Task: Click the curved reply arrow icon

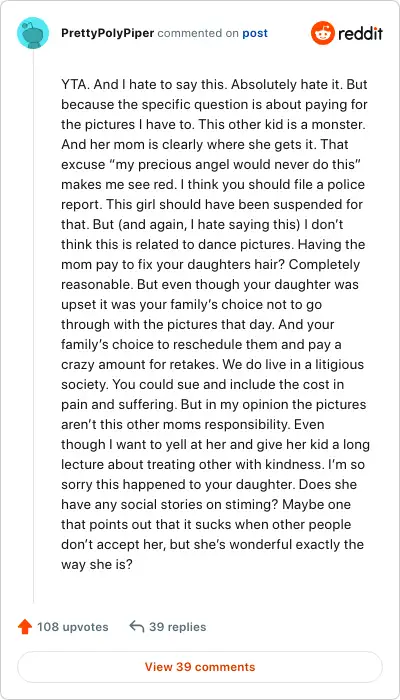Action: coord(137,627)
